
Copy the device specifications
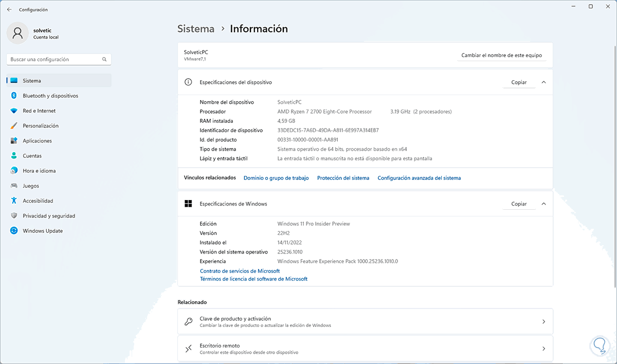pyautogui.click(x=519, y=82)
